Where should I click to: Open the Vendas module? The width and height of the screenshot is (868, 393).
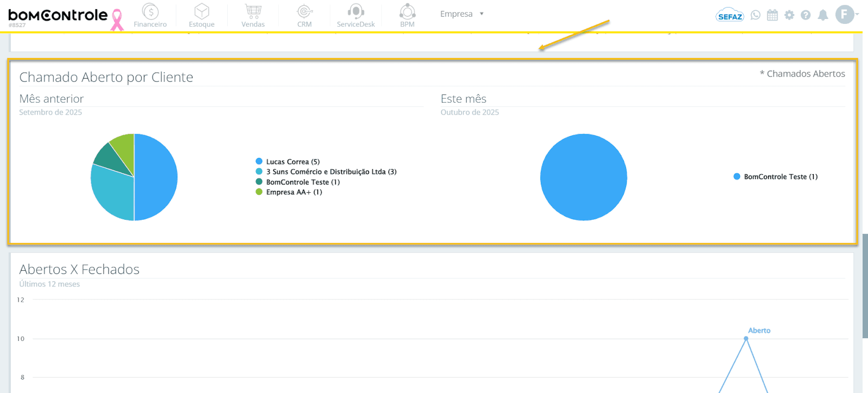tap(253, 15)
